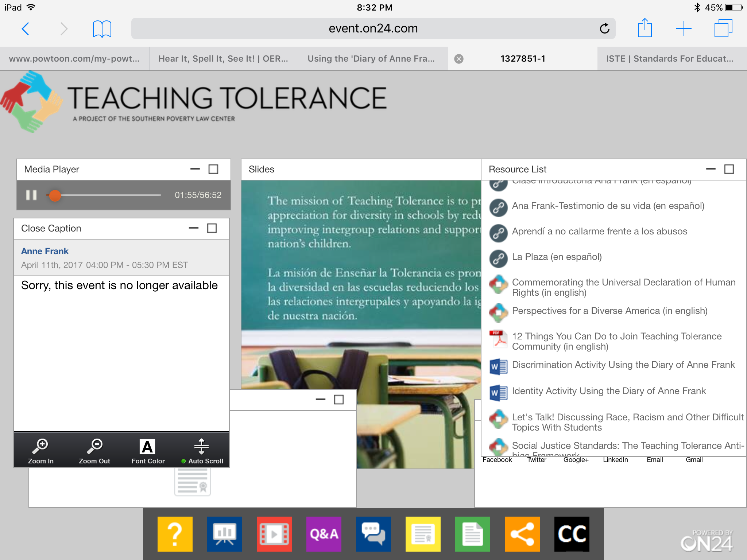Collapse the Close Caption panel
This screenshot has height=560, width=747.
click(x=193, y=228)
